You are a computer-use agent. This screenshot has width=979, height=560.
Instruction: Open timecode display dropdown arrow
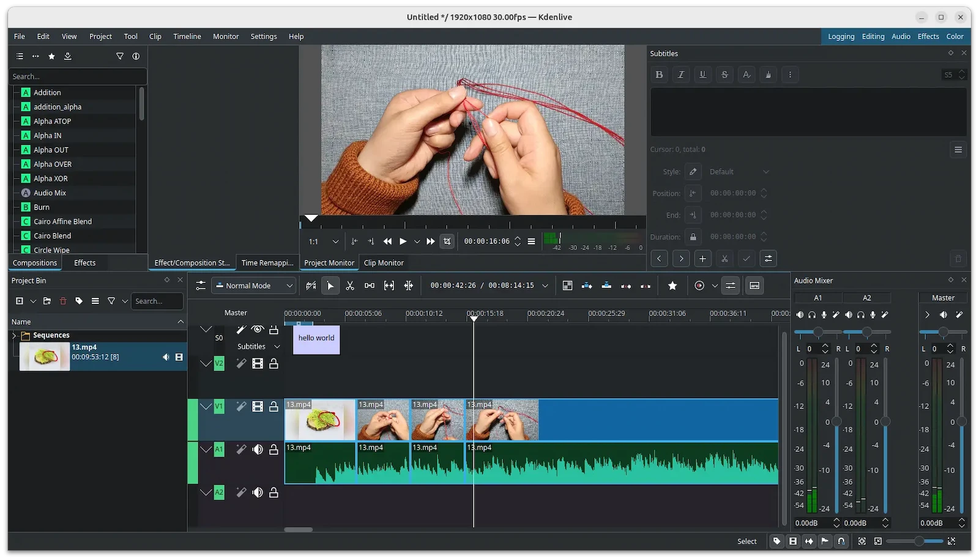tap(545, 286)
